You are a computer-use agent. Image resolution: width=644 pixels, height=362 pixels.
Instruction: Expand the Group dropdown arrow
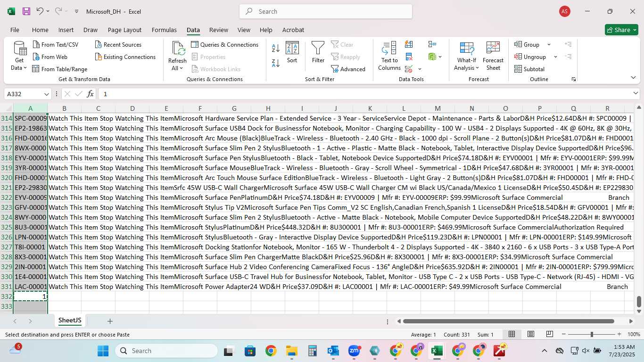(549, 44)
